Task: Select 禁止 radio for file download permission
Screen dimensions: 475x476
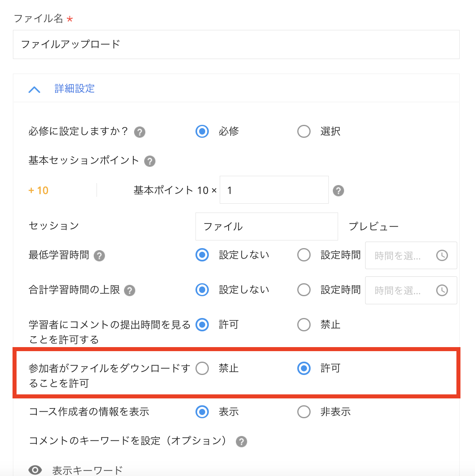Action: [202, 368]
